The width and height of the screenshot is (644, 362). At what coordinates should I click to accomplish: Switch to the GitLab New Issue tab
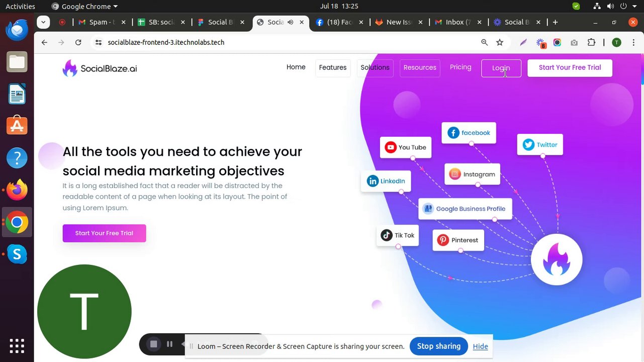(400, 22)
